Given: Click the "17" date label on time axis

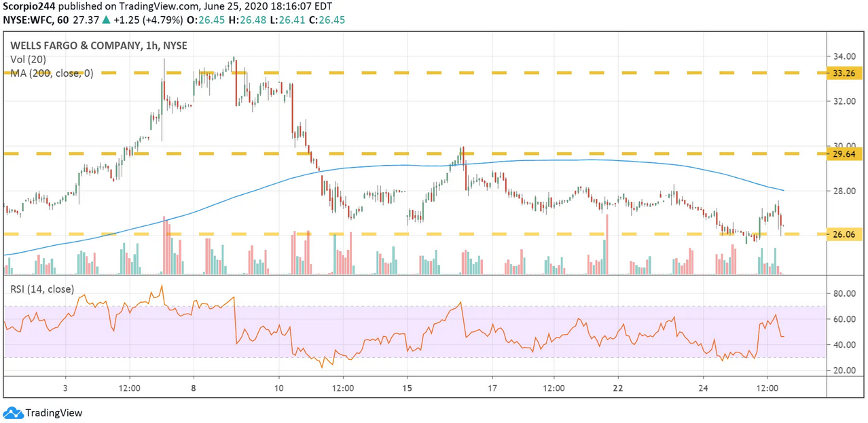Looking at the screenshot, I should [492, 388].
